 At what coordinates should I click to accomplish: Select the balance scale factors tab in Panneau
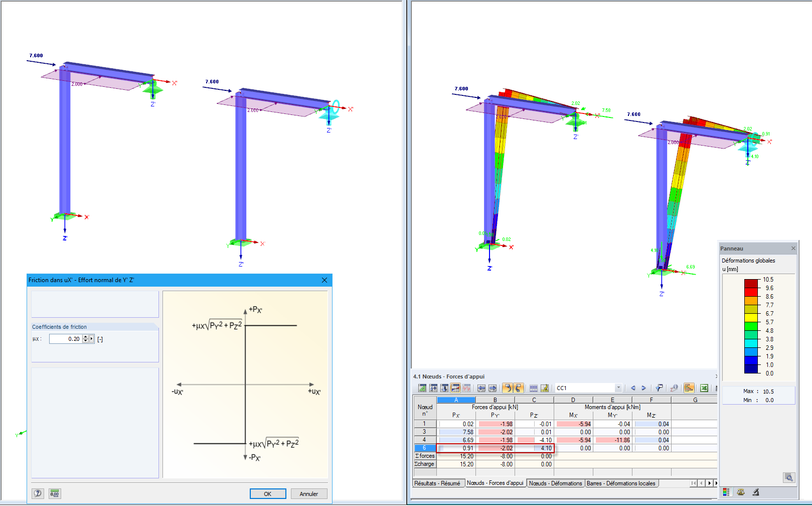click(741, 492)
